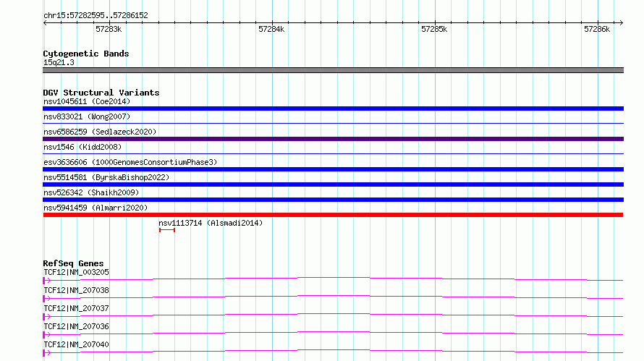
Task: Click the TCF12|NM_207040 exon arrow glyph
Action: (46, 353)
